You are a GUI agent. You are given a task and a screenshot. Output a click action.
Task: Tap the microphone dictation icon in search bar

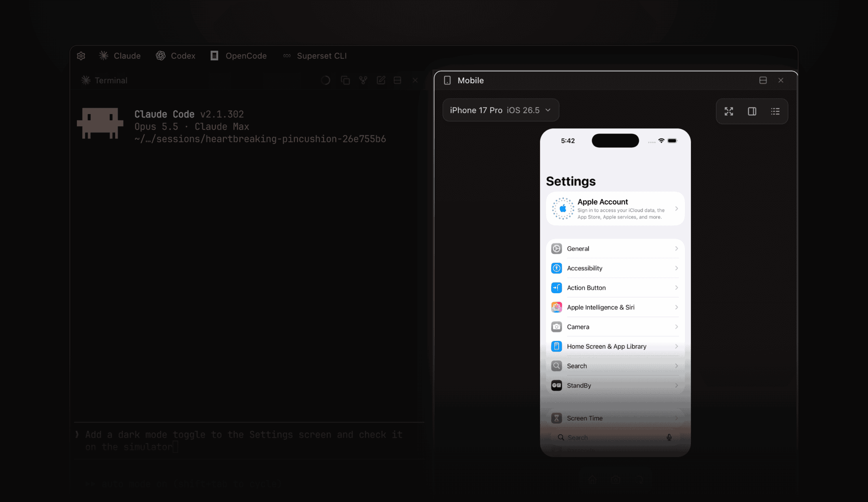669,437
